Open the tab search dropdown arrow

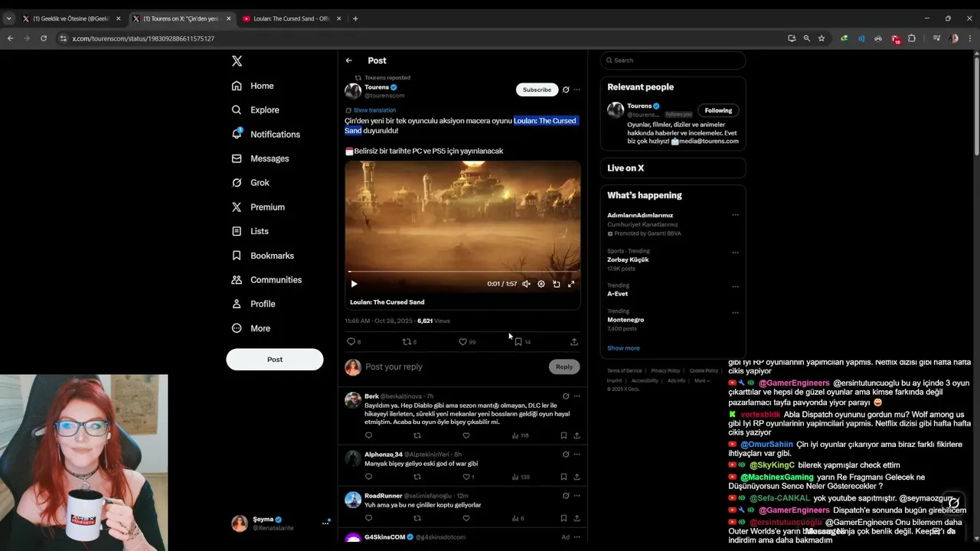click(8, 18)
